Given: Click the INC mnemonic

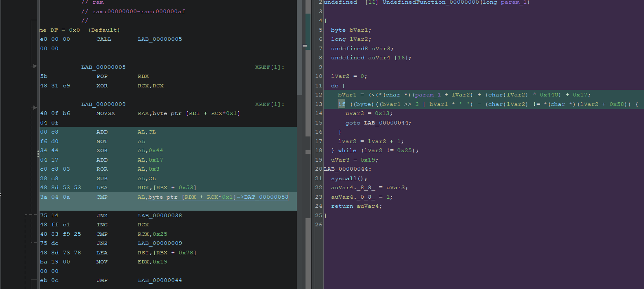Looking at the screenshot, I should point(102,225).
